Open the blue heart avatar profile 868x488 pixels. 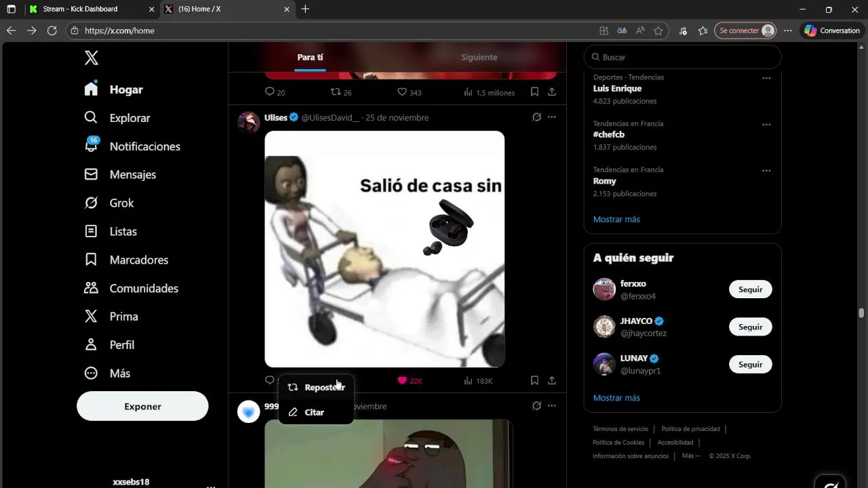click(249, 411)
